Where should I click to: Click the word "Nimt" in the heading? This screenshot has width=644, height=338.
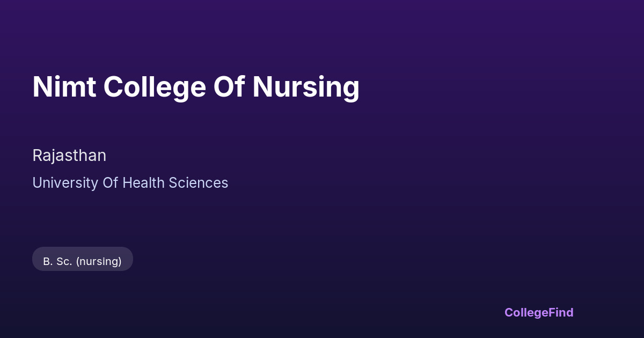point(64,87)
